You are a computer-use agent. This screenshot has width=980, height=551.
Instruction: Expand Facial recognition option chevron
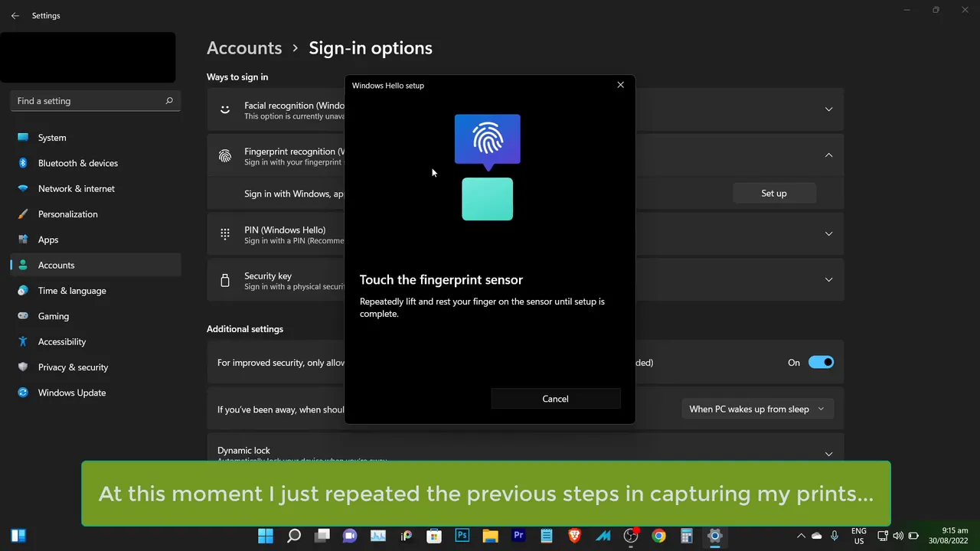pos(828,109)
